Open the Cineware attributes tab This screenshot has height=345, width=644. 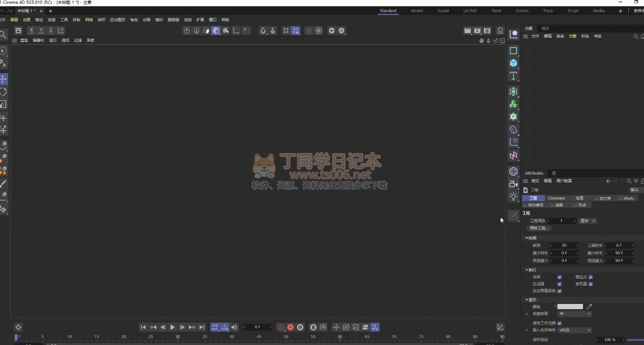556,198
